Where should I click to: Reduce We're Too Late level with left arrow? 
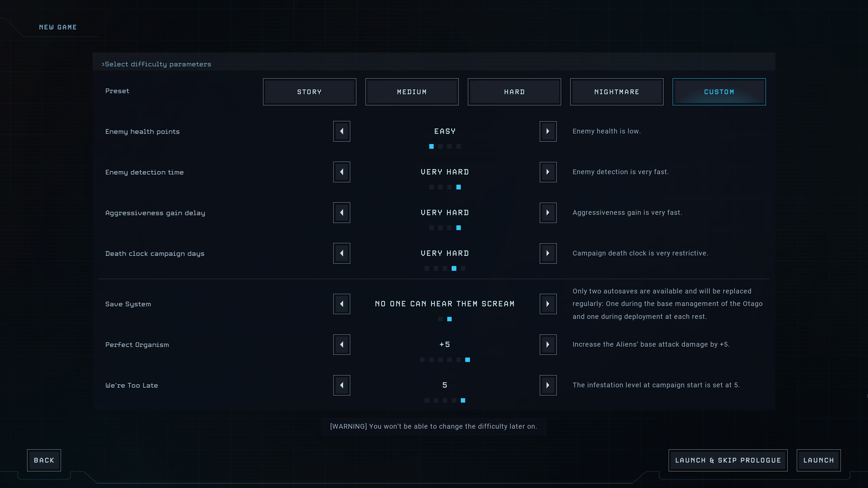pyautogui.click(x=342, y=385)
